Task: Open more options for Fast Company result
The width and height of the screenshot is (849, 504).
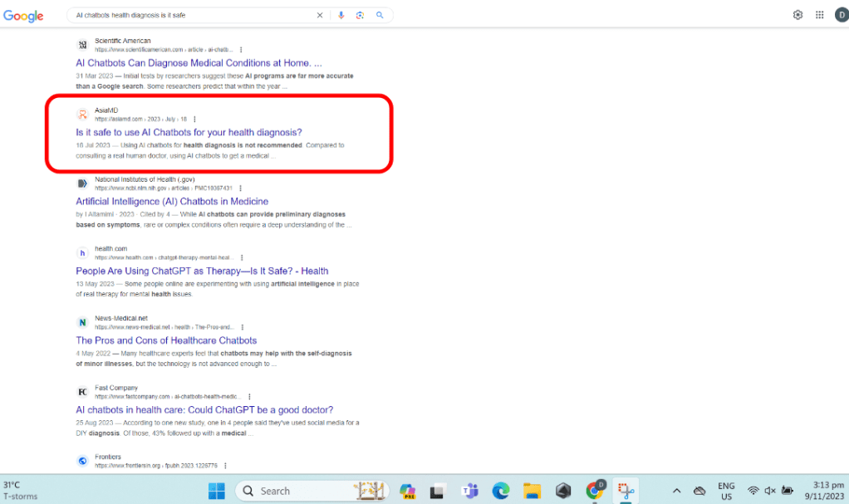Action: (249, 397)
